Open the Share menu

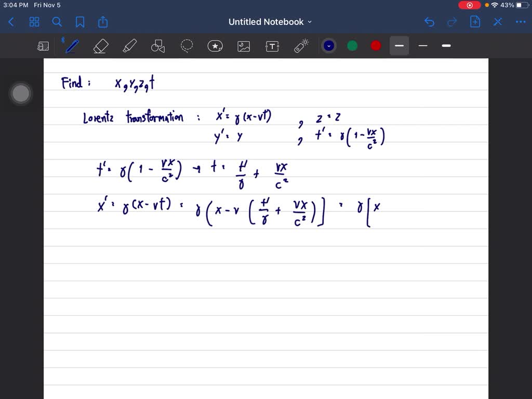pyautogui.click(x=102, y=22)
